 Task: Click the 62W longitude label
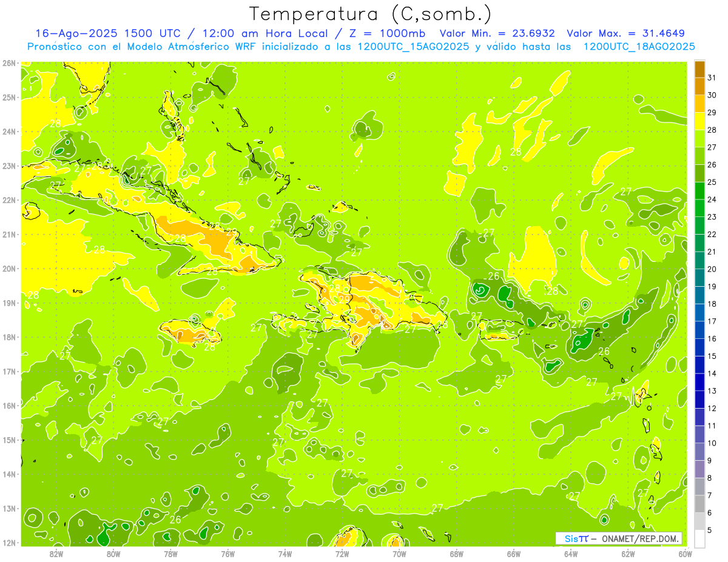[x=629, y=554]
